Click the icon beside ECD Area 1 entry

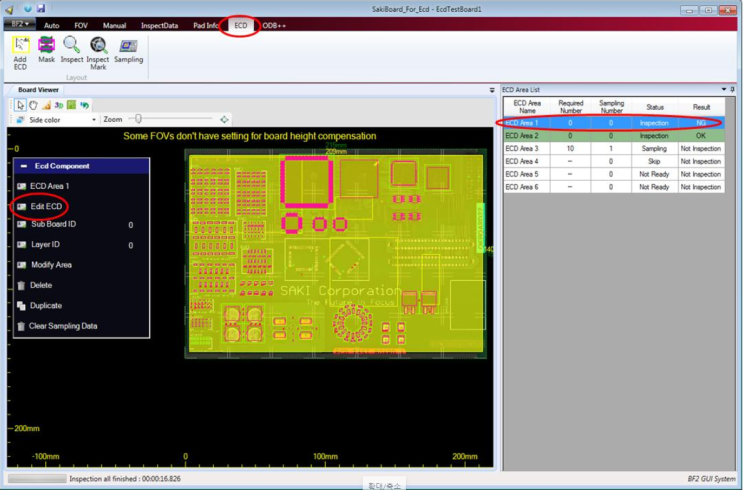[x=21, y=186]
